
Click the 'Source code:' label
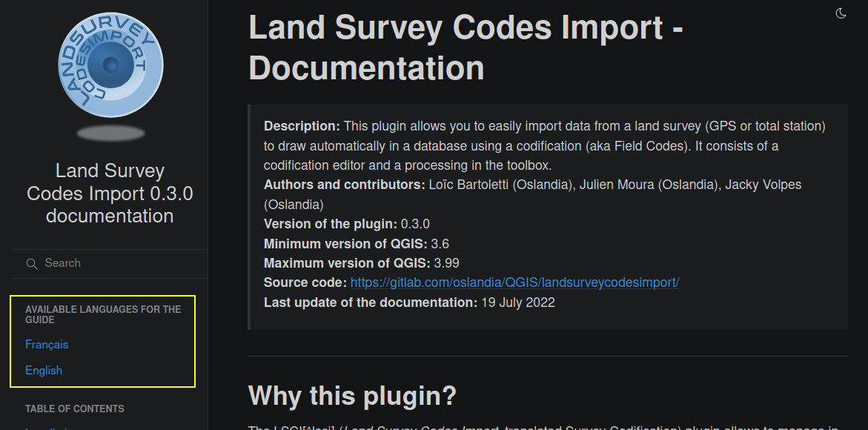click(x=305, y=282)
